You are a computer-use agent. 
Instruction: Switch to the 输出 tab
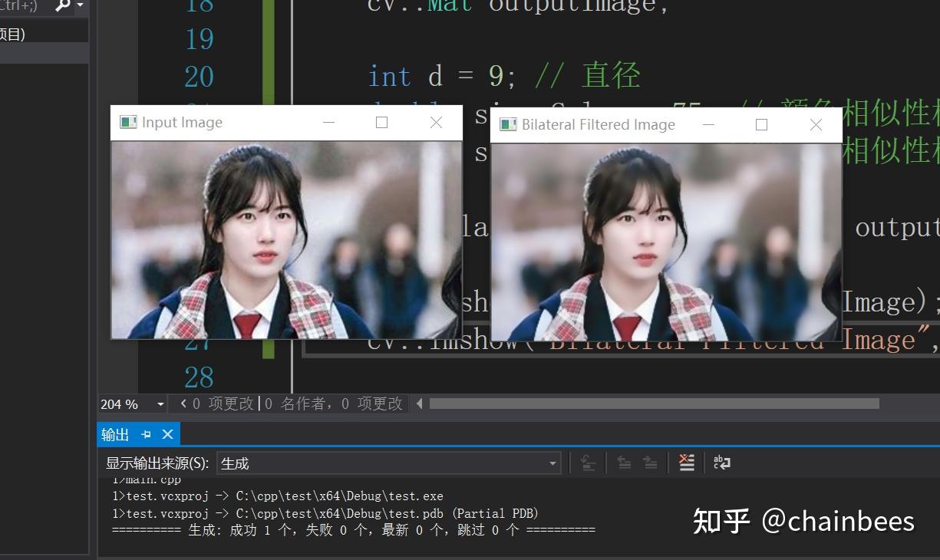pyautogui.click(x=114, y=434)
